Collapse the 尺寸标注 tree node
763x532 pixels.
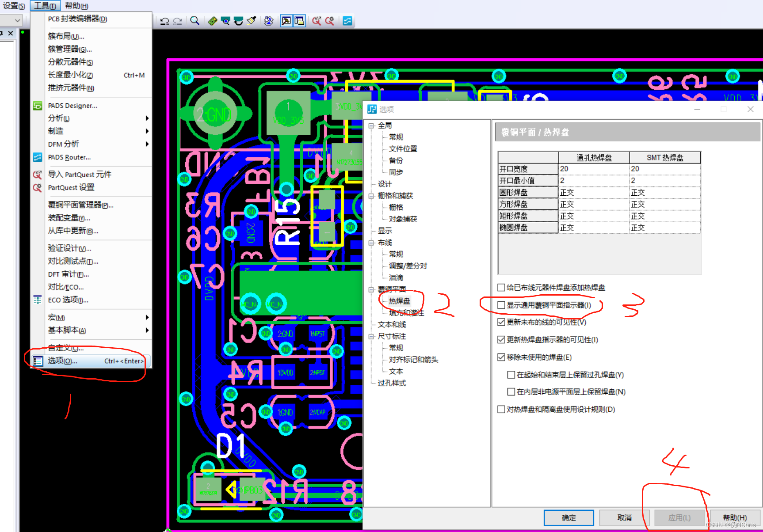coord(371,336)
